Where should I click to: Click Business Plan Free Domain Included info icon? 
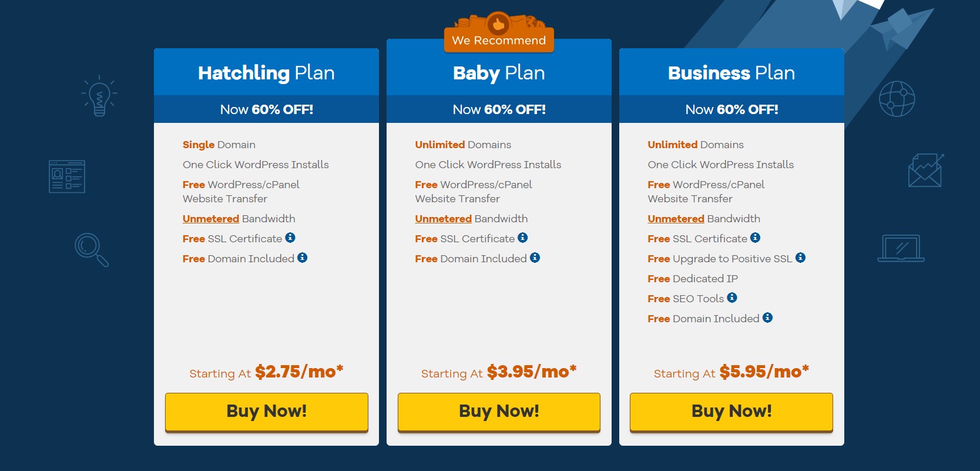767,318
